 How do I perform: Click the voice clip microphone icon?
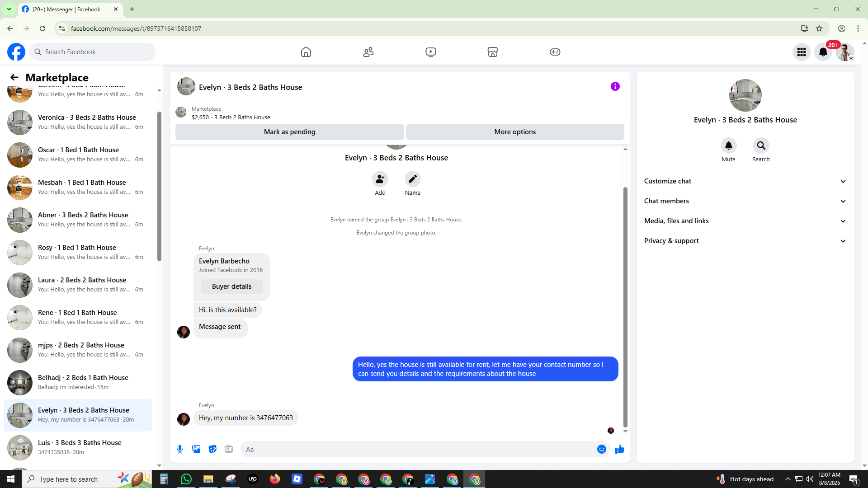pyautogui.click(x=180, y=449)
